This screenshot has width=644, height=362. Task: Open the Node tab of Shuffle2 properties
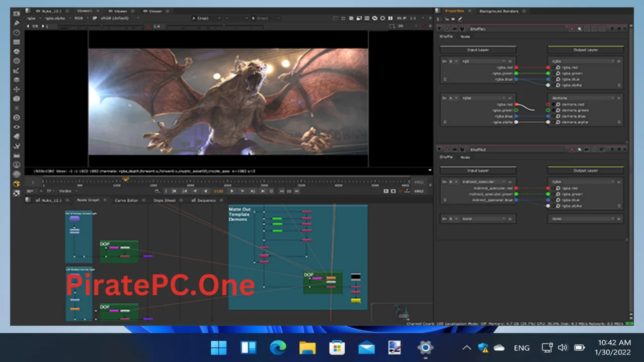pos(465,157)
